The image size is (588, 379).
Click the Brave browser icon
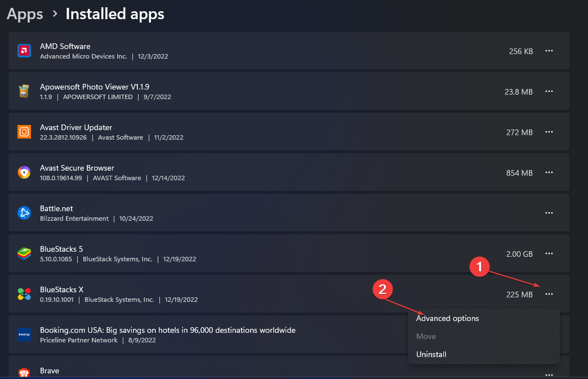24,373
